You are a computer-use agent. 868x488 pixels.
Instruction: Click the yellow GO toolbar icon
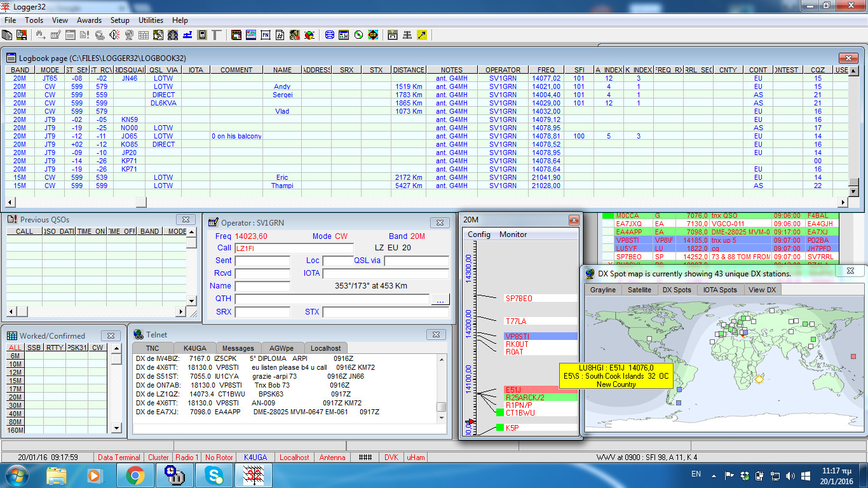tap(373, 35)
